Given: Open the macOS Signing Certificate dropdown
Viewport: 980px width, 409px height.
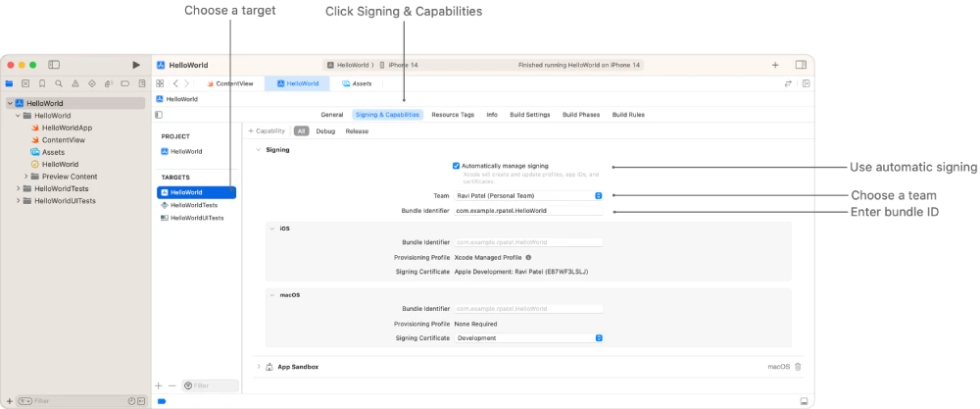Looking at the screenshot, I should point(528,337).
